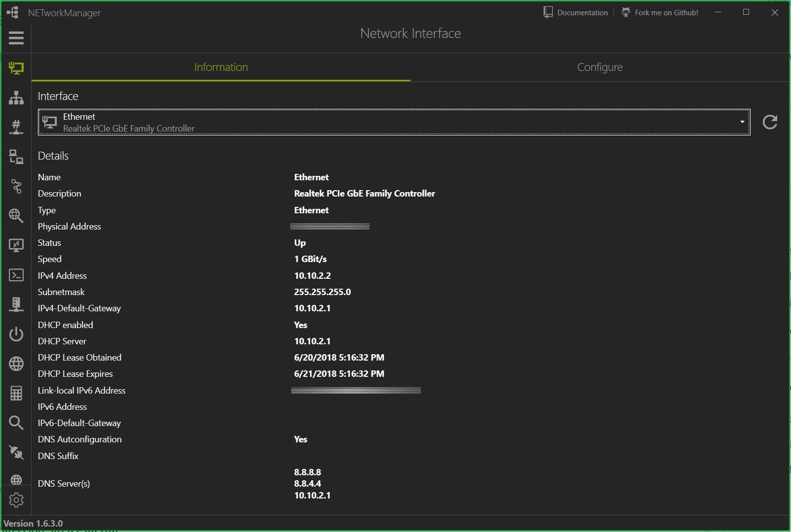Screen dimensions: 791x532
Task: Refresh the network interface list
Action: [x=770, y=122]
